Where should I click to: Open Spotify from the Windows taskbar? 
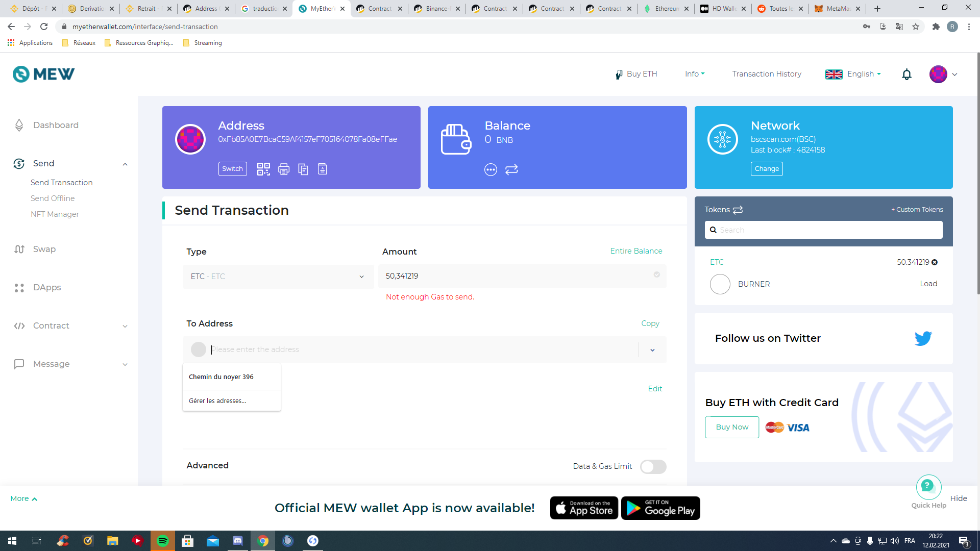coord(163,541)
